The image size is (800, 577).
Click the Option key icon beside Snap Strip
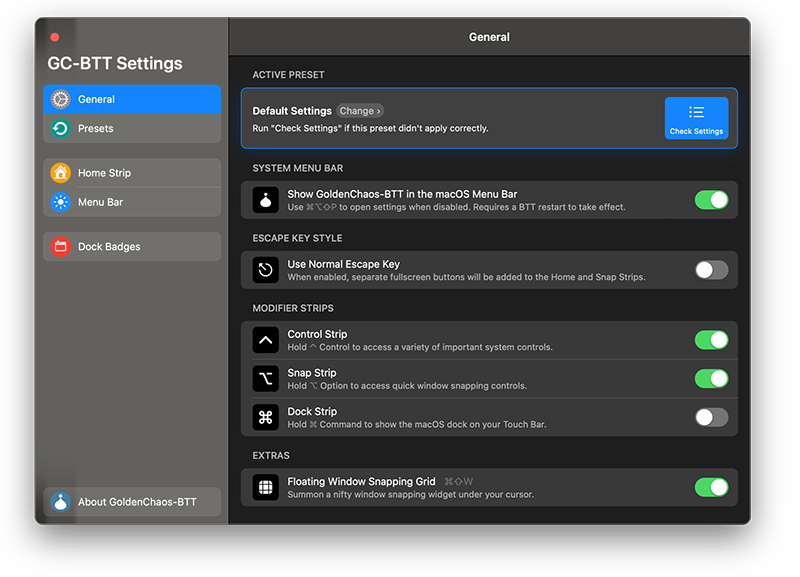tap(265, 379)
